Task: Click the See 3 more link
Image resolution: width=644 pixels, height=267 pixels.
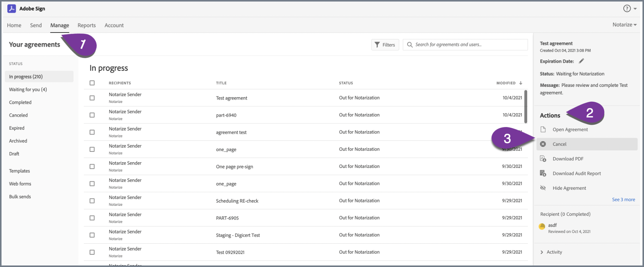Action: coord(623,200)
